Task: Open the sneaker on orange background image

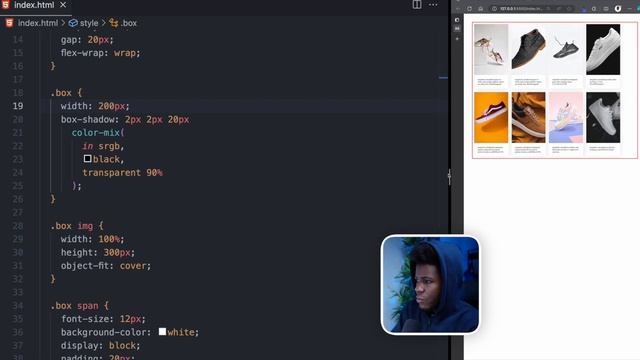Action: 491,118
